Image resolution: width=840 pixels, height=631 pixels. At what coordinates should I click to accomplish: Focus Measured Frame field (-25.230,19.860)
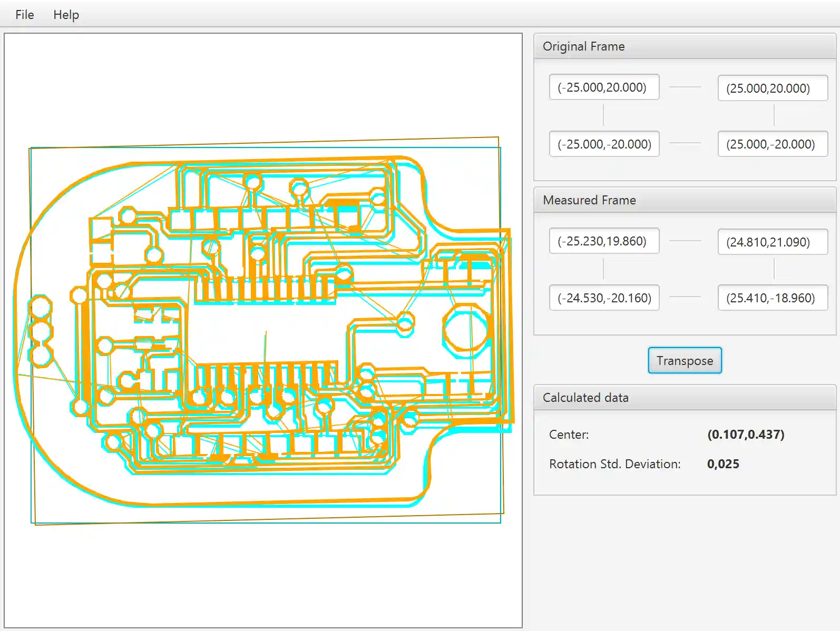click(604, 241)
